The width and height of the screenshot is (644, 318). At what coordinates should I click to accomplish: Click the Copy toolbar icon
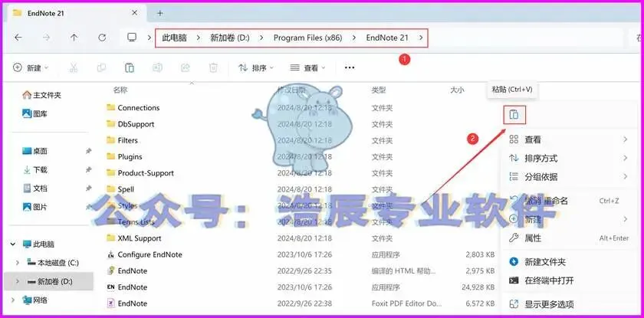tap(101, 67)
